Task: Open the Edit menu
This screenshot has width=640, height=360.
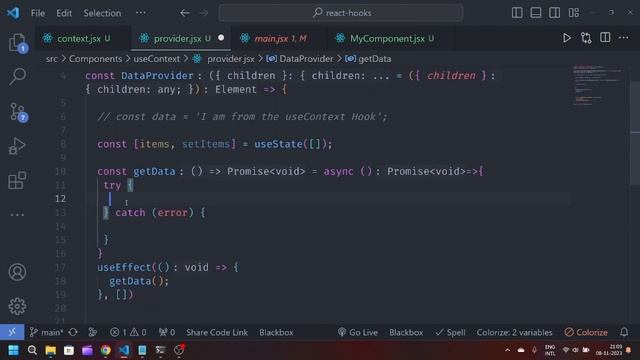Action: pos(64,13)
